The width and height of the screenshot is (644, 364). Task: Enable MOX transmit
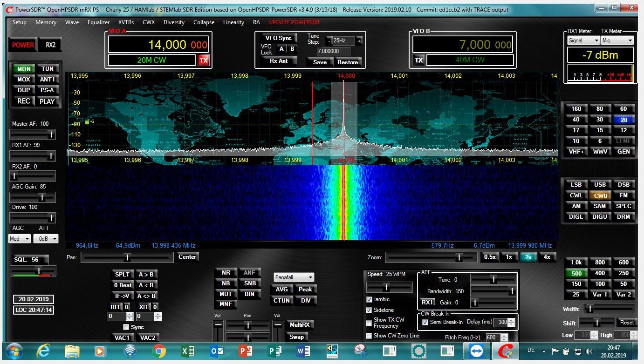[x=24, y=80]
